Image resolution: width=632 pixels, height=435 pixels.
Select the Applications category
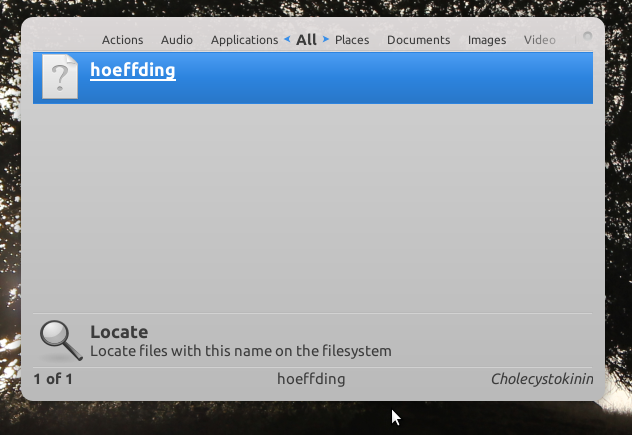245,40
